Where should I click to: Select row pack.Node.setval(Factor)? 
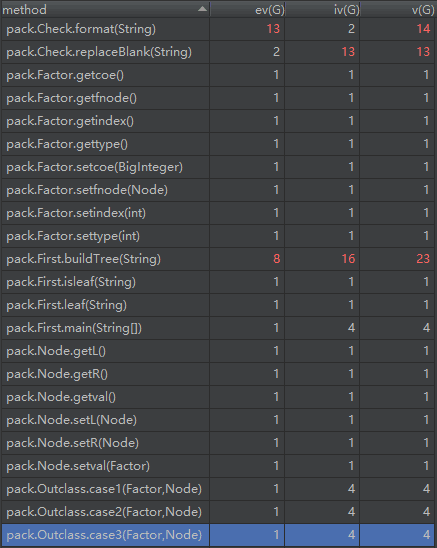[x=218, y=466]
